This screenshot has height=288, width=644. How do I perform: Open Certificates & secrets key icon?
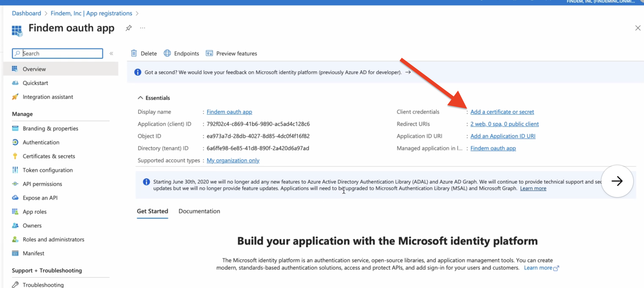[x=15, y=156]
